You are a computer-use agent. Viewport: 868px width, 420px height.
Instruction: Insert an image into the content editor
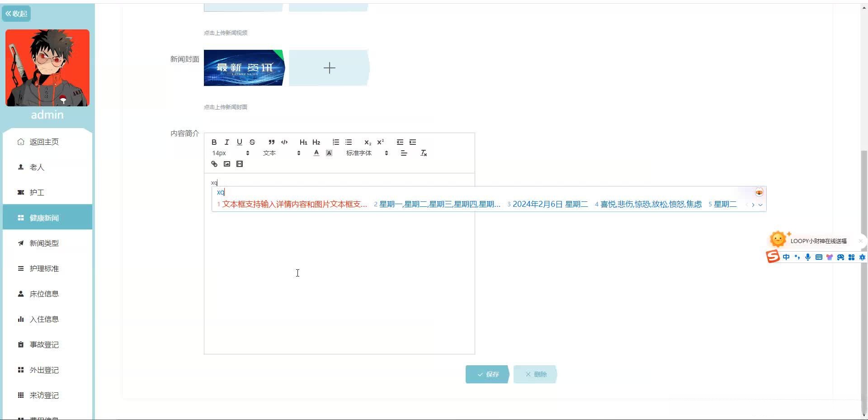tap(226, 164)
